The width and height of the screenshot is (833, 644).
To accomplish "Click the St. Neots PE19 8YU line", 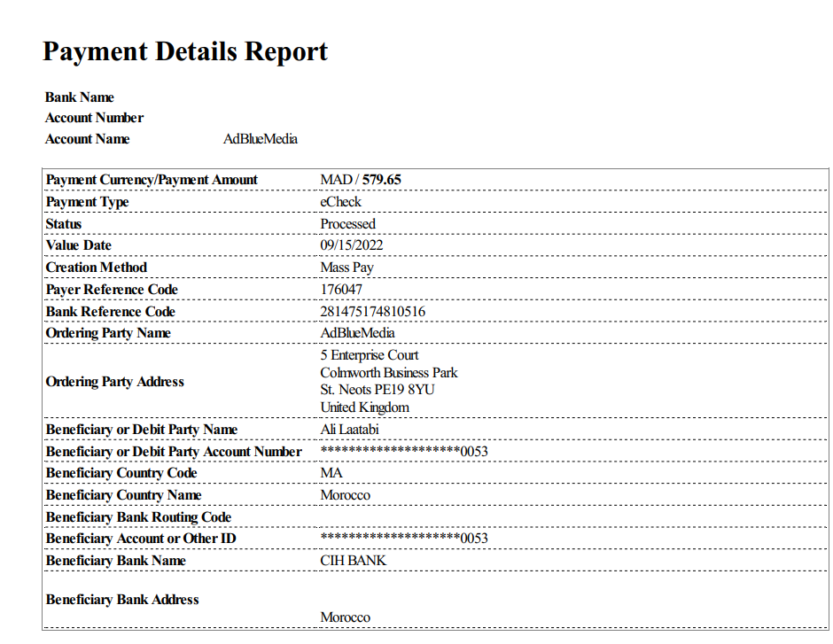I will click(378, 390).
